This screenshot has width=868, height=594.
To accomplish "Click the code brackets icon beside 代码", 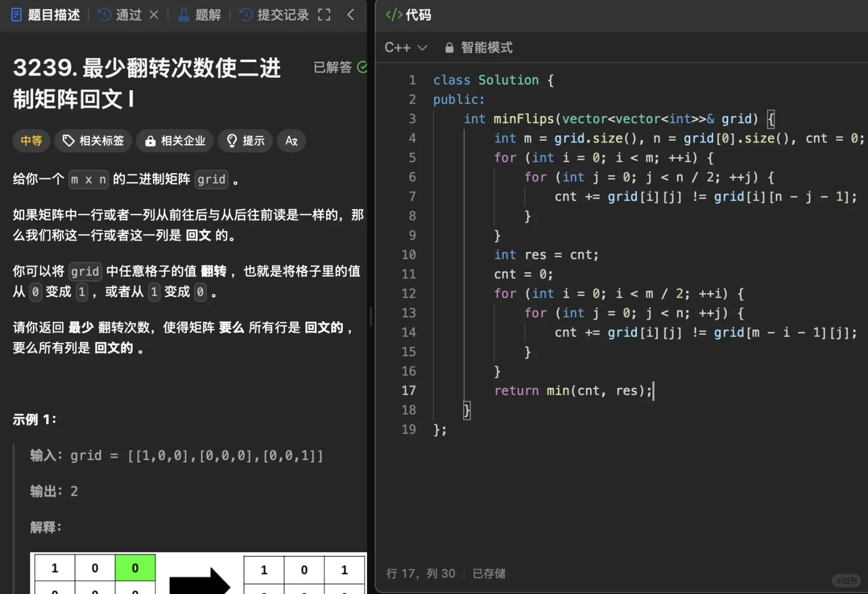I will click(394, 15).
